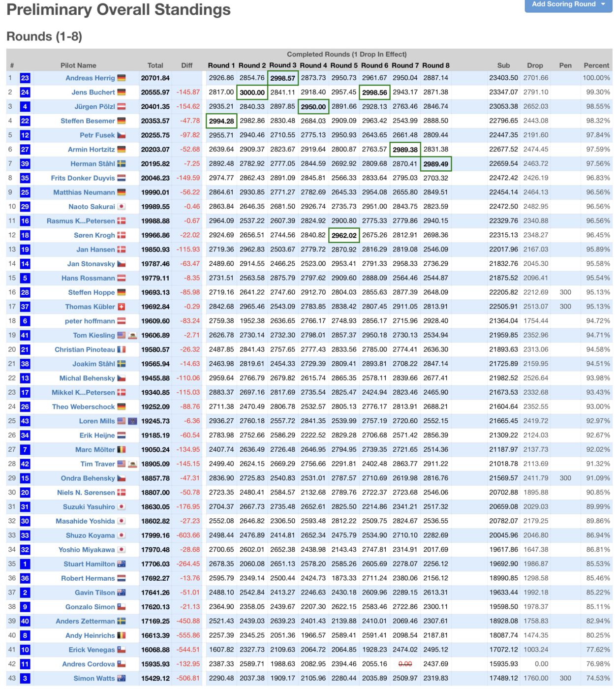
Task: Click the Percent column header
Action: 596,65
